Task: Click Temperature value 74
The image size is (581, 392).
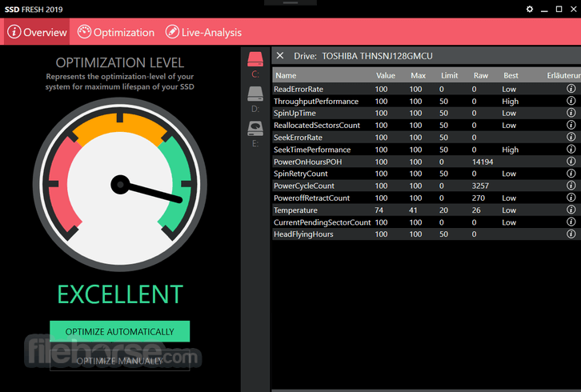Action: tap(379, 210)
